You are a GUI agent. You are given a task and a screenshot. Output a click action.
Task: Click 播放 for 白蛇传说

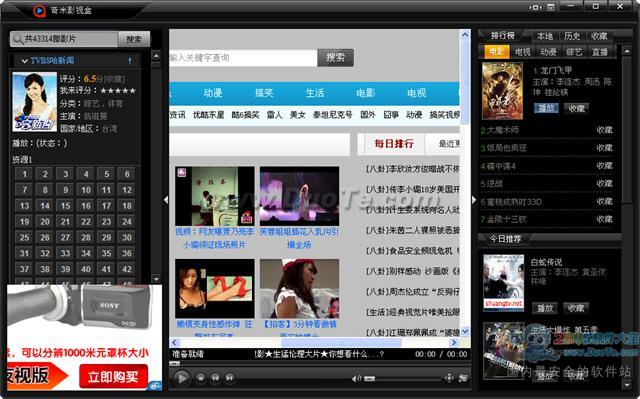coord(544,308)
